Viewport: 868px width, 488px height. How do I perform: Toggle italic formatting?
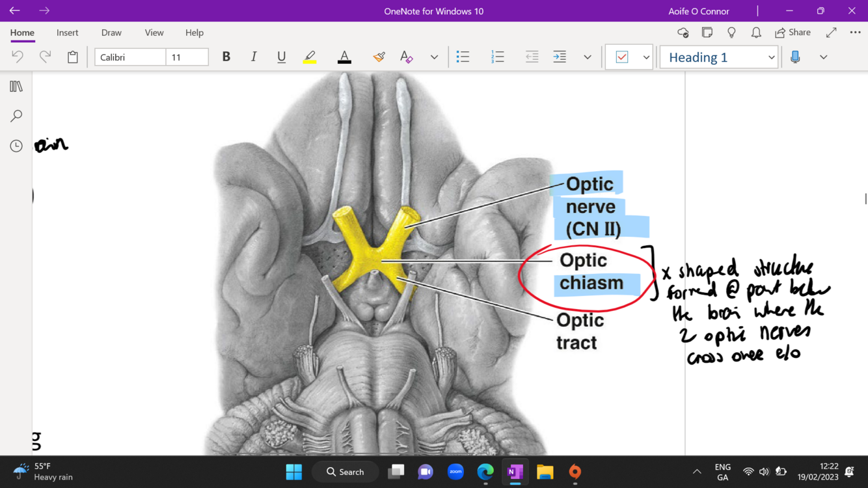pyautogui.click(x=254, y=57)
